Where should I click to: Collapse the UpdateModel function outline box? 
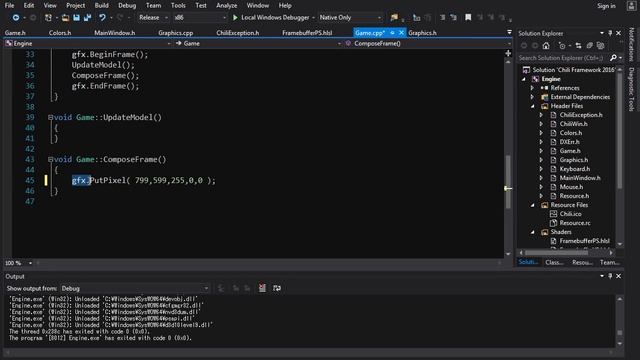click(x=50, y=118)
